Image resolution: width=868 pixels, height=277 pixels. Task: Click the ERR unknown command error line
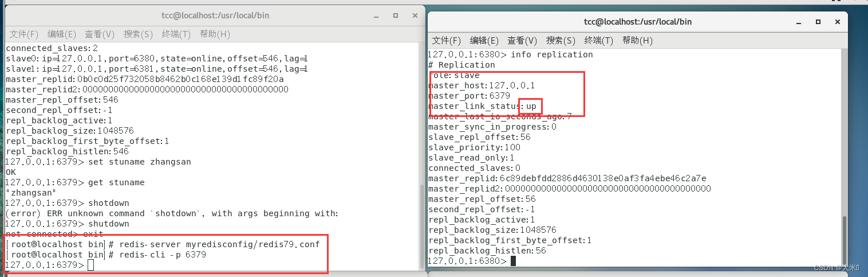coord(172,213)
